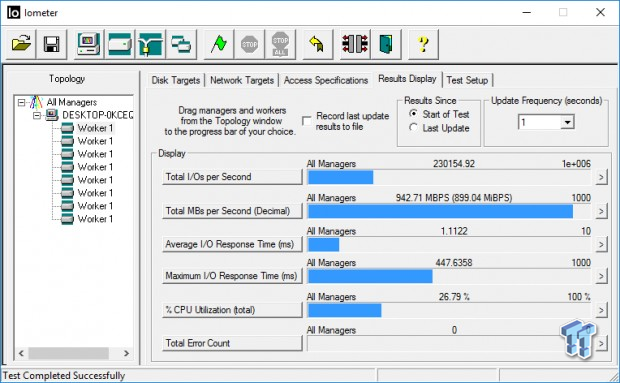Image resolution: width=620 pixels, height=383 pixels.
Task: Click the Total Error Count button
Action: pos(232,343)
